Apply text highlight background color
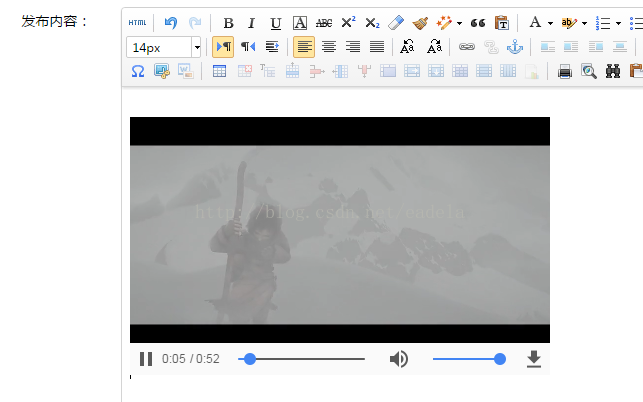Image resolution: width=643 pixels, height=402 pixels. [x=569, y=23]
